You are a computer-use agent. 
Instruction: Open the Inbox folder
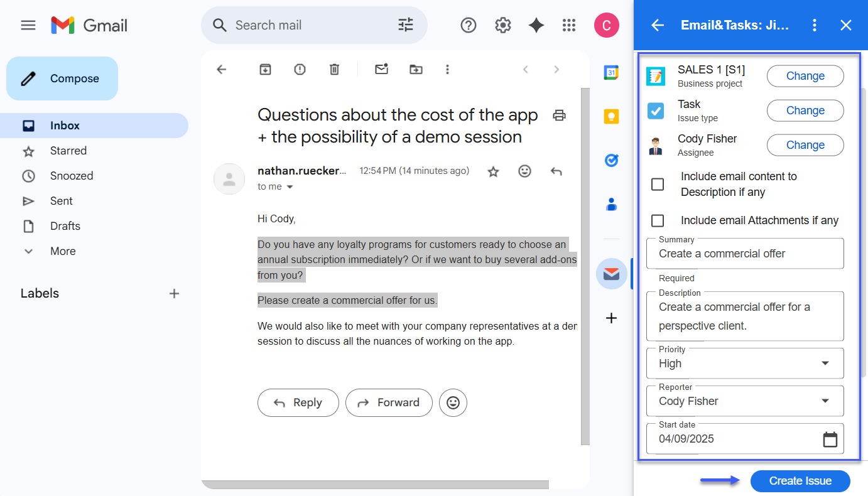[65, 126]
